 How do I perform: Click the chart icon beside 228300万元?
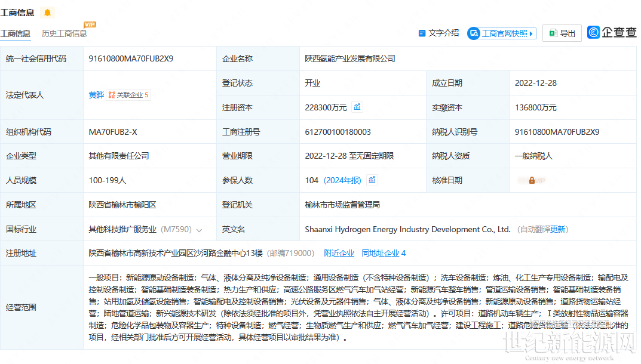point(357,107)
